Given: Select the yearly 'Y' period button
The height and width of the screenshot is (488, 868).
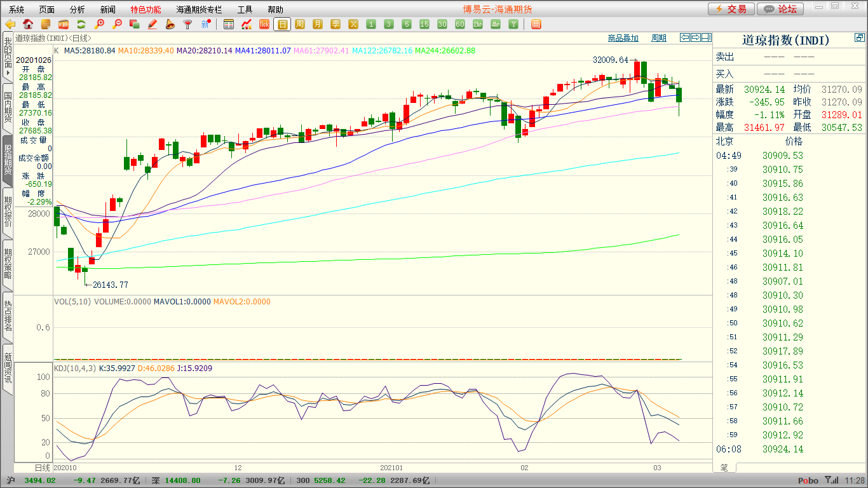Looking at the screenshot, I should point(513,24).
